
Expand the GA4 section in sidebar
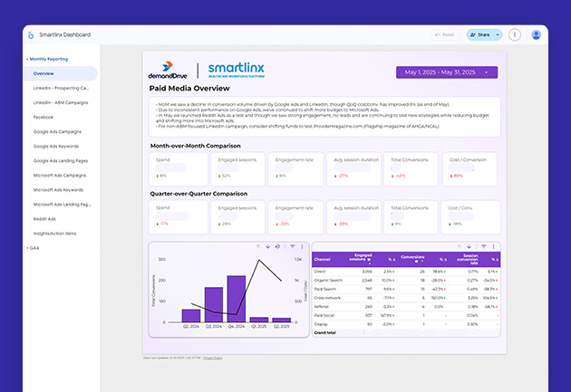(34, 248)
